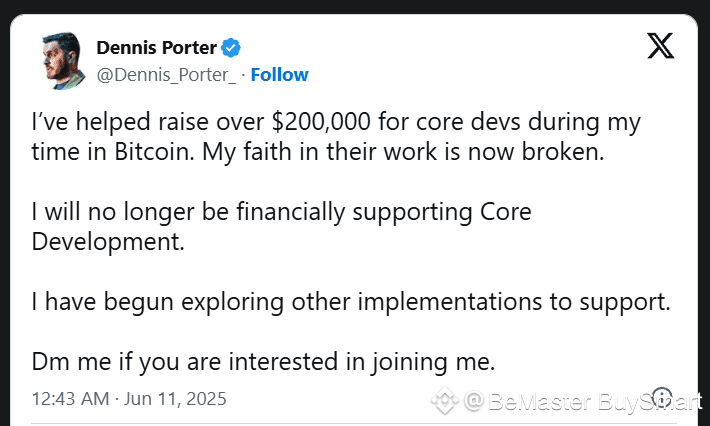This screenshot has height=426, width=710.
Task: Click the X logo on the tweet
Action: [x=661, y=47]
